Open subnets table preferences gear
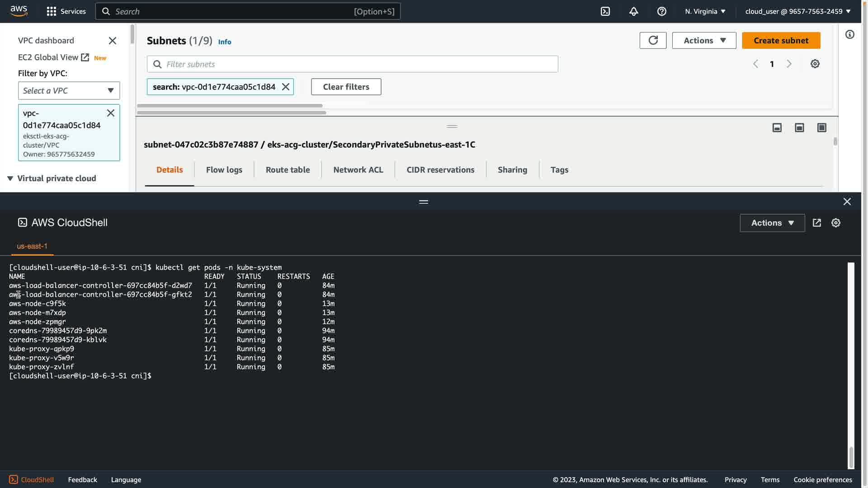The width and height of the screenshot is (868, 488). click(x=815, y=64)
